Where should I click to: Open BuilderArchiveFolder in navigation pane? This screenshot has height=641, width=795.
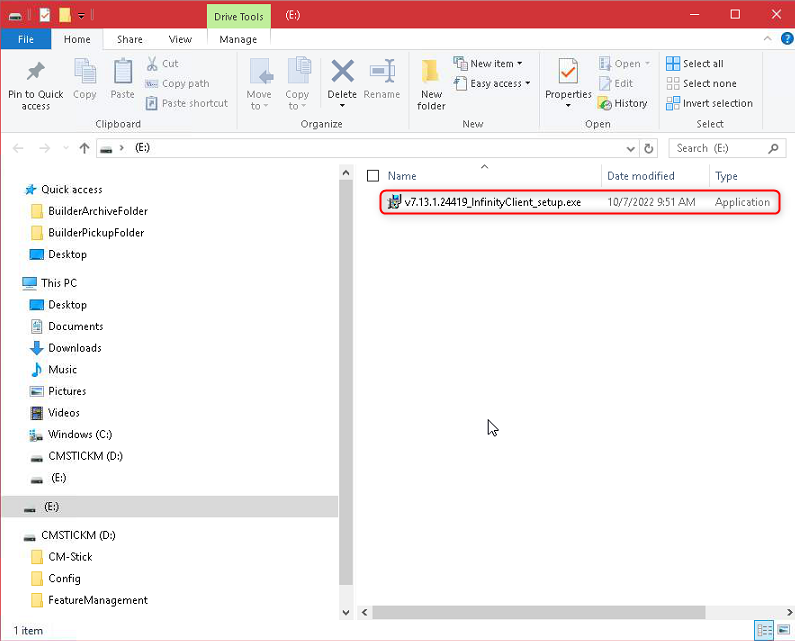click(97, 211)
